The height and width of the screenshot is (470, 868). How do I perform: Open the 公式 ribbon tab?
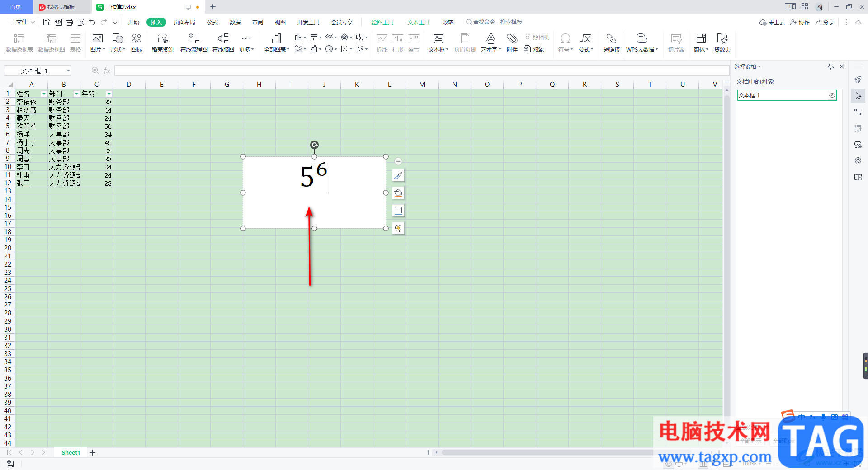point(212,22)
